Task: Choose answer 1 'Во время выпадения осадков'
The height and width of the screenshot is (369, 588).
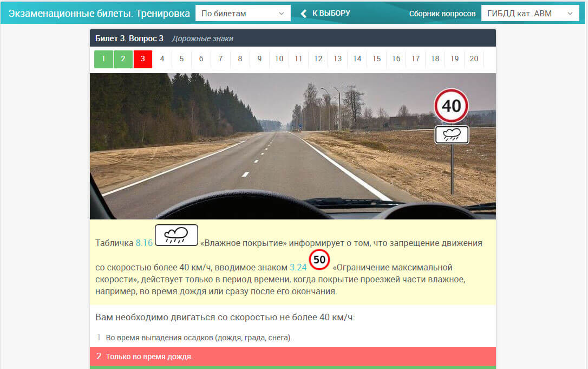Action: tap(293, 338)
